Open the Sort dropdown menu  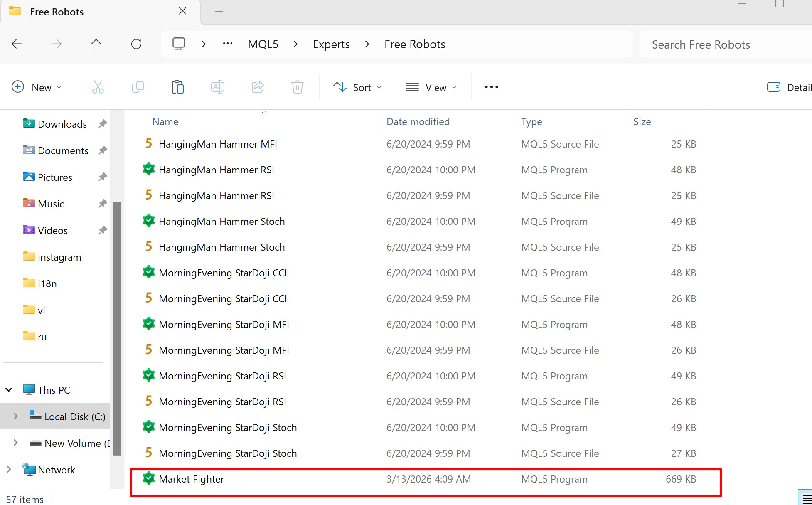(358, 87)
